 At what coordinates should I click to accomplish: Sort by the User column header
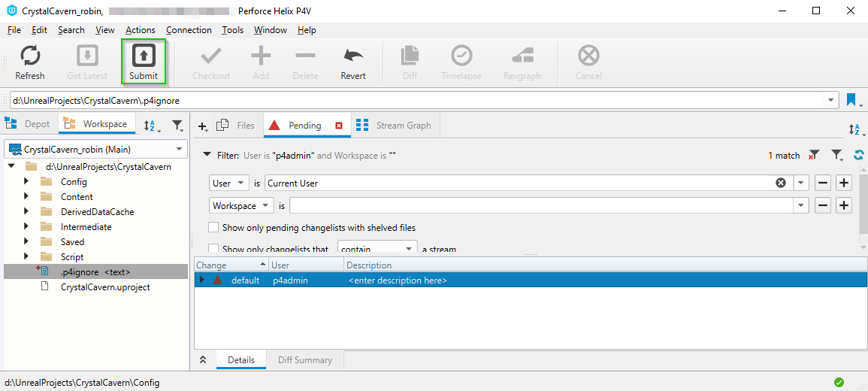[x=306, y=265]
